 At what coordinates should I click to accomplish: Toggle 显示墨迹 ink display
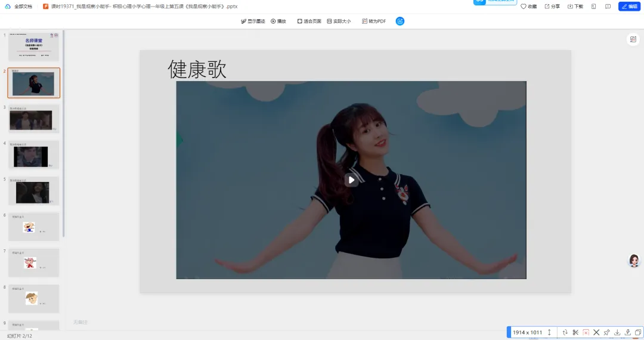253,21
